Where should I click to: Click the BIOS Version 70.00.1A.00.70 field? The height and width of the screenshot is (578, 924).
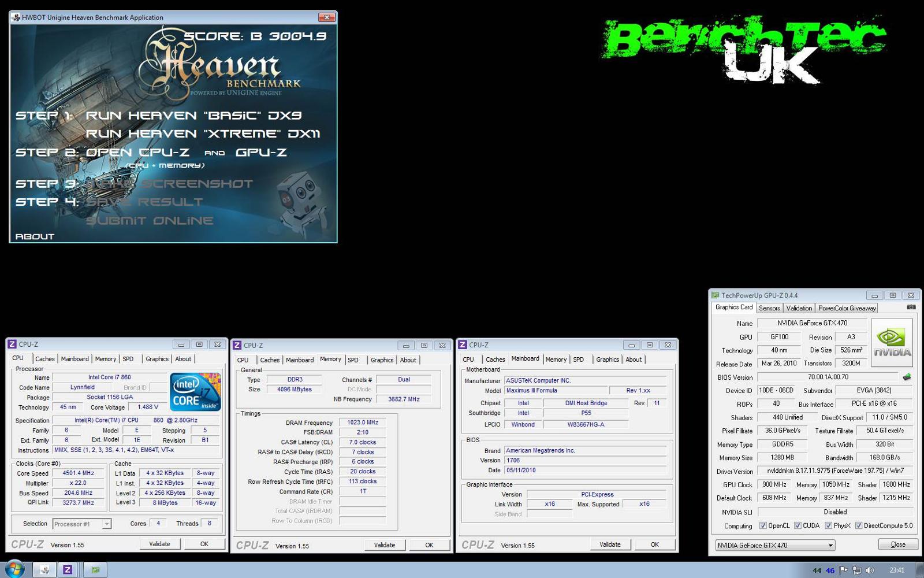pyautogui.click(x=828, y=377)
